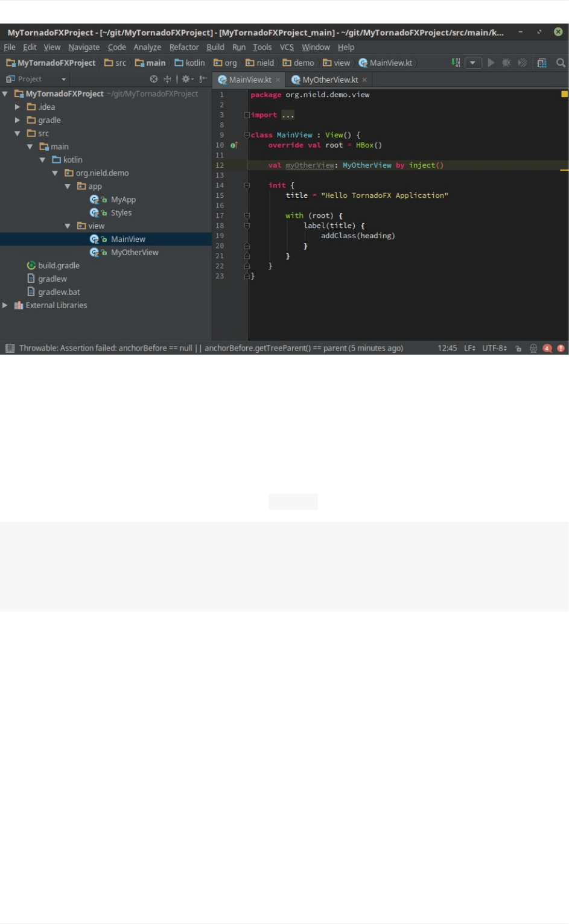Image resolution: width=569 pixels, height=924 pixels.
Task: Expand External Libraries
Action: point(5,305)
